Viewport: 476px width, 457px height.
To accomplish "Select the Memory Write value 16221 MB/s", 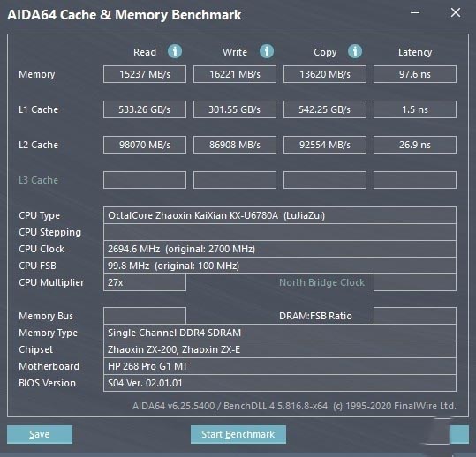I will 235,74.
